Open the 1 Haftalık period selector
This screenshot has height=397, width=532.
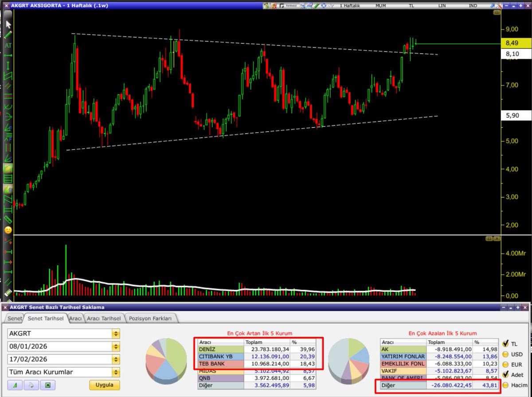(350, 6)
